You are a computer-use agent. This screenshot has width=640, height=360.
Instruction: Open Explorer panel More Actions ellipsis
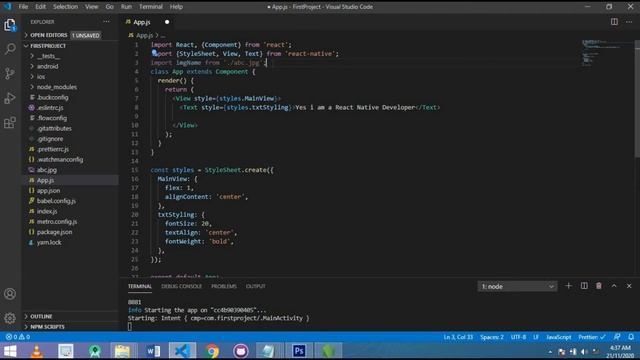pos(107,22)
